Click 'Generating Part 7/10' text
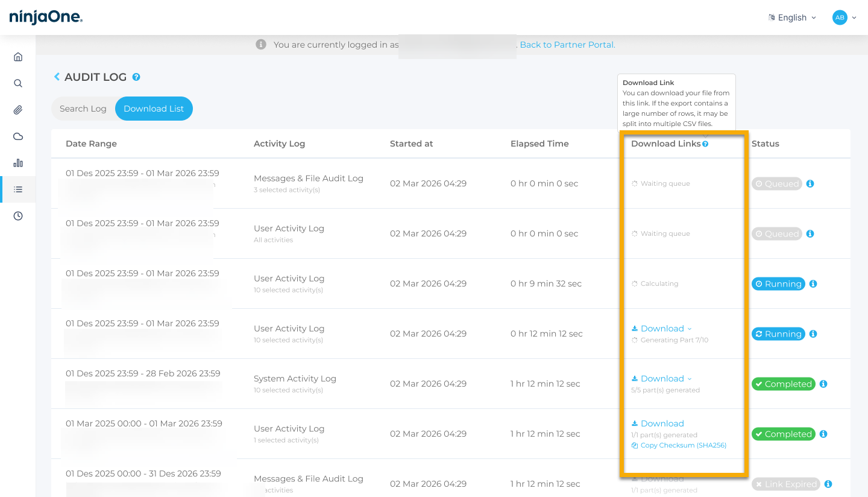868x497 pixels. pos(675,340)
